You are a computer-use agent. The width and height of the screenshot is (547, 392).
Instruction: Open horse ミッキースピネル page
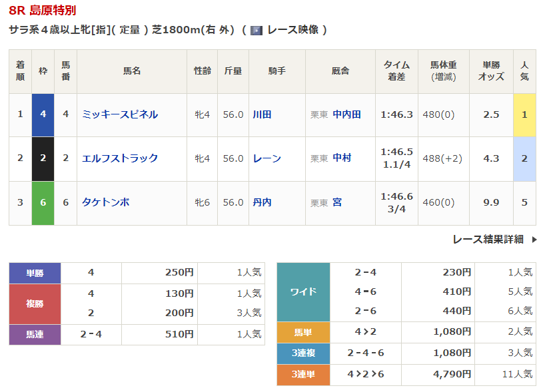click(x=120, y=114)
